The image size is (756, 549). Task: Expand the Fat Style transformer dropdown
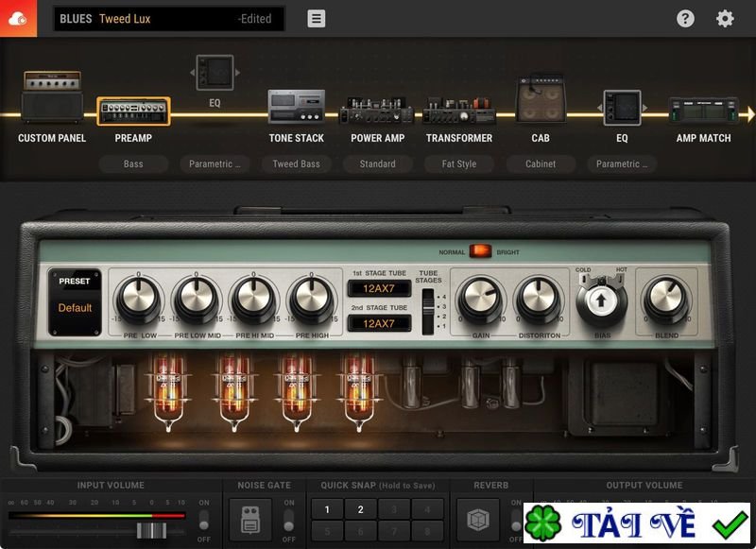pos(458,163)
